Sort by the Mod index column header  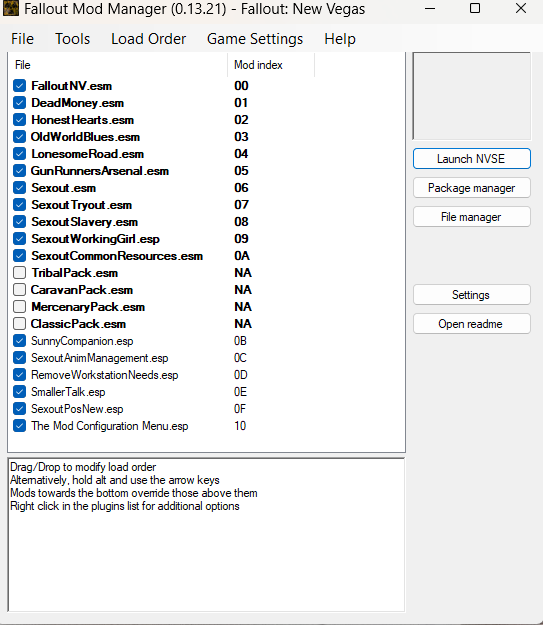pyautogui.click(x=271, y=65)
